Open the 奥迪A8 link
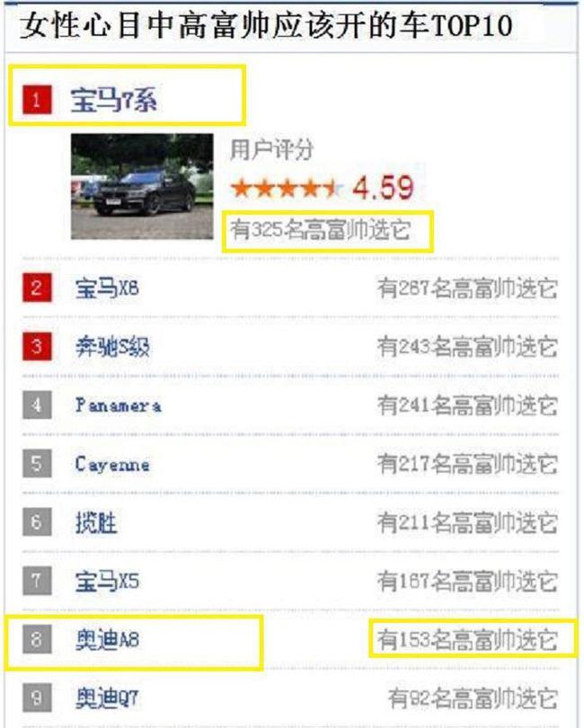 coord(107,640)
